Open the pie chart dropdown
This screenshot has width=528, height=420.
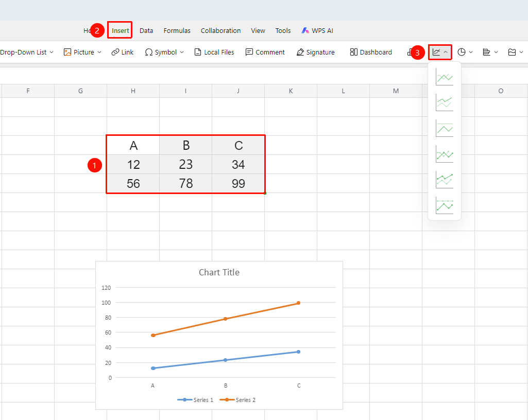[x=465, y=52]
